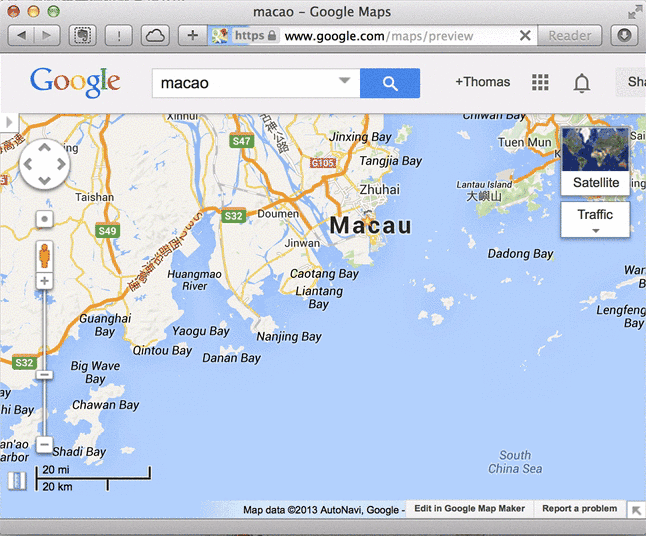Open Safari Downloads arrow button

[x=624, y=36]
